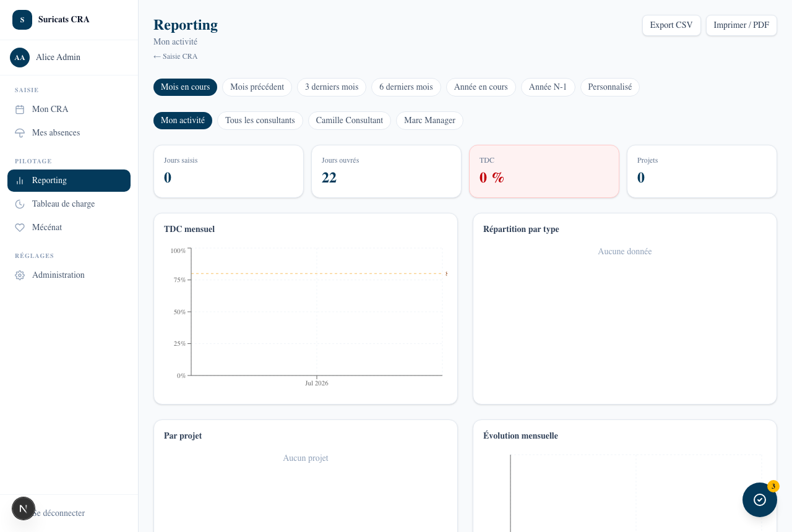
Task: Click Imprimer / PDF button
Action: [x=741, y=25]
